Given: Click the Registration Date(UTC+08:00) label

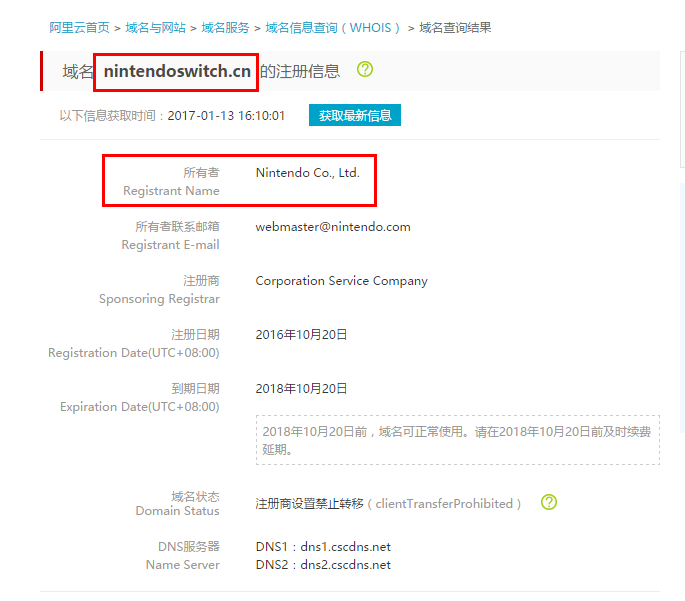Looking at the screenshot, I should 134,352.
